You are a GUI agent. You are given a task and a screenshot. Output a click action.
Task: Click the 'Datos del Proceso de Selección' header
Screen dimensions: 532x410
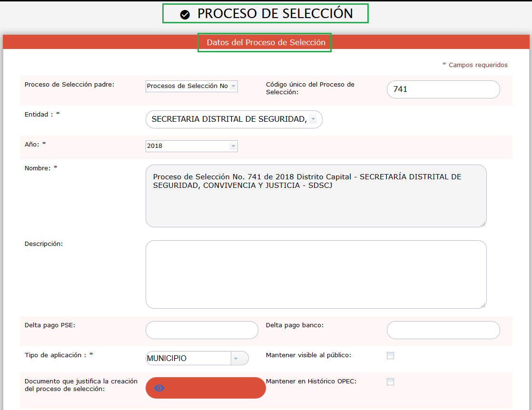(x=266, y=42)
